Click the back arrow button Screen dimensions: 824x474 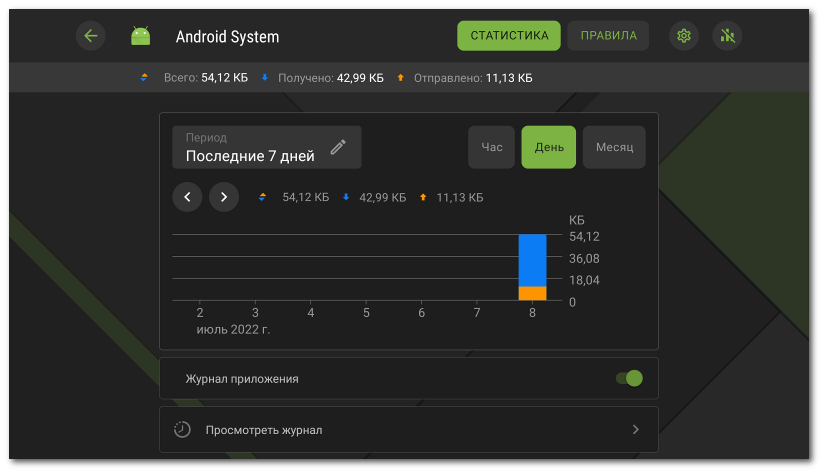point(91,36)
